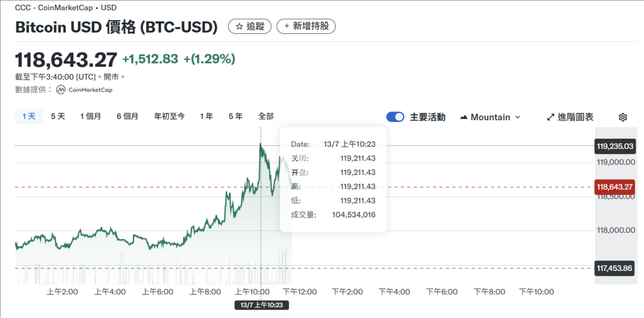Click the red 118,643.27 current price label

coord(615,187)
